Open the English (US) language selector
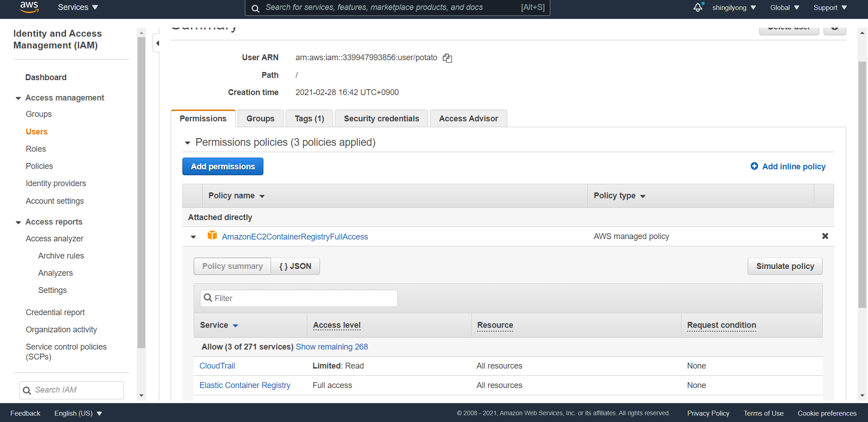This screenshot has height=422, width=868. 78,413
